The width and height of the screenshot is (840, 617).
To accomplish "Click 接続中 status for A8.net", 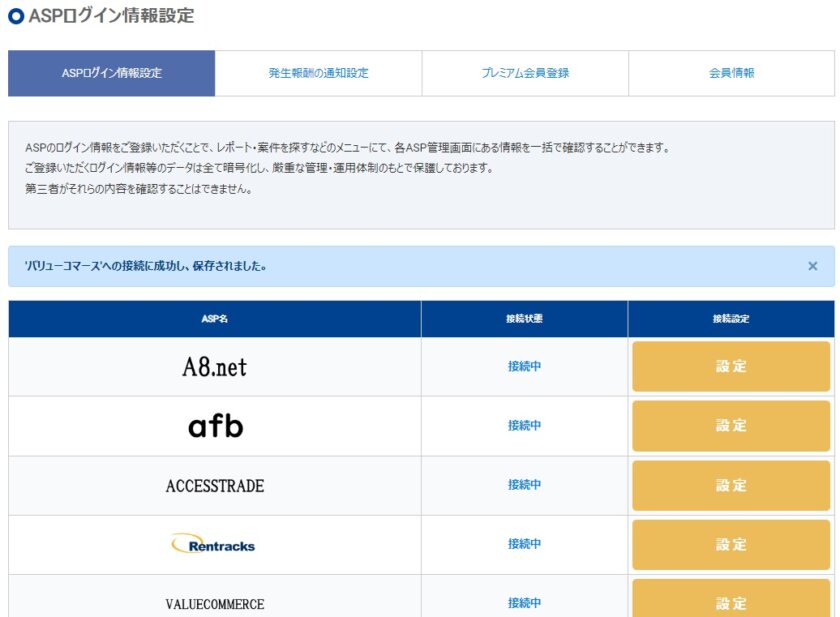I will (524, 366).
